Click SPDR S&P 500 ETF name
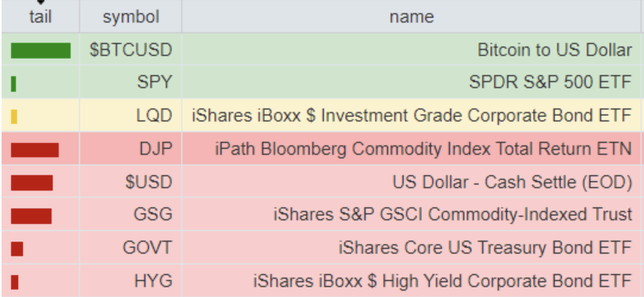644x297 pixels. (550, 83)
